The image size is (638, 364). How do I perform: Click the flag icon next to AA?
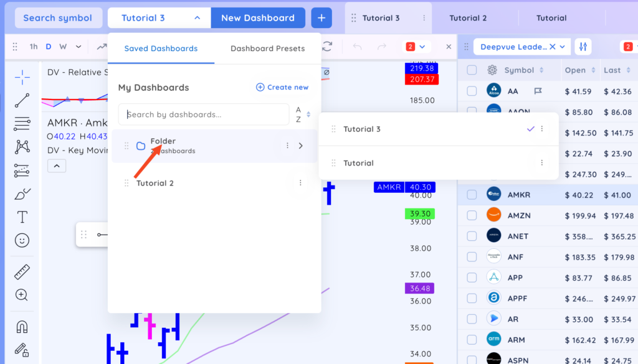538,91
